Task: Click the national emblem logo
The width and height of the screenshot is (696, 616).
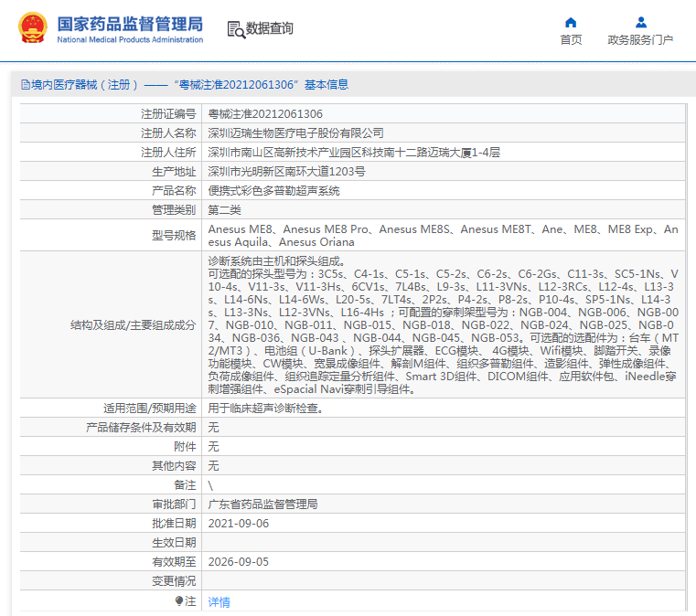Action: coord(30,28)
